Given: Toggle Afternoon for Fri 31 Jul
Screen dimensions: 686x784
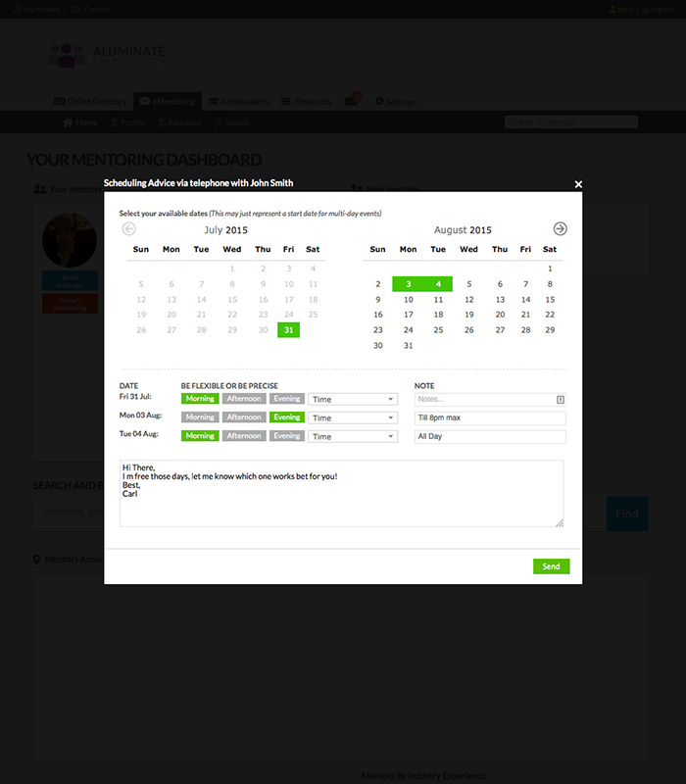Looking at the screenshot, I should [244, 399].
